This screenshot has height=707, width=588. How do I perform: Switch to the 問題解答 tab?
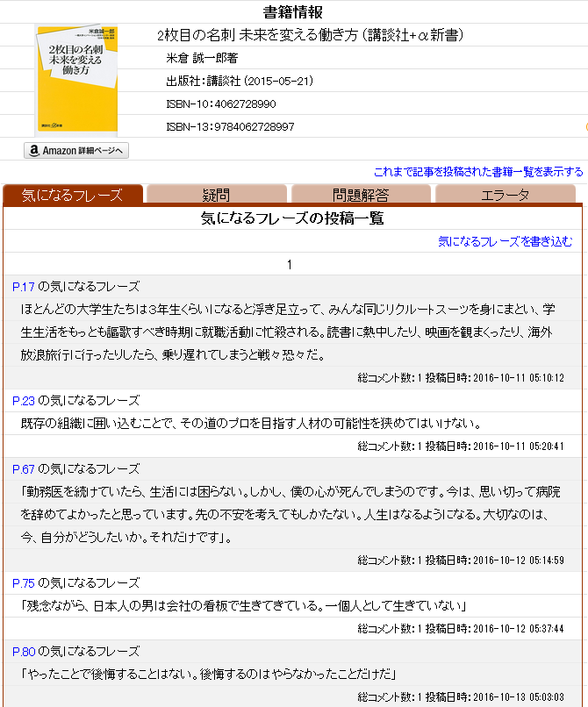pos(361,195)
